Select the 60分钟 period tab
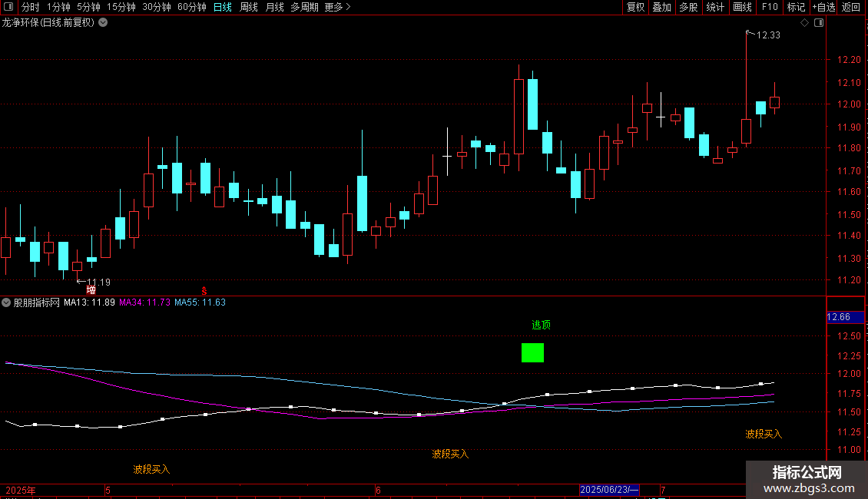This screenshot has height=499, width=868. click(x=192, y=7)
